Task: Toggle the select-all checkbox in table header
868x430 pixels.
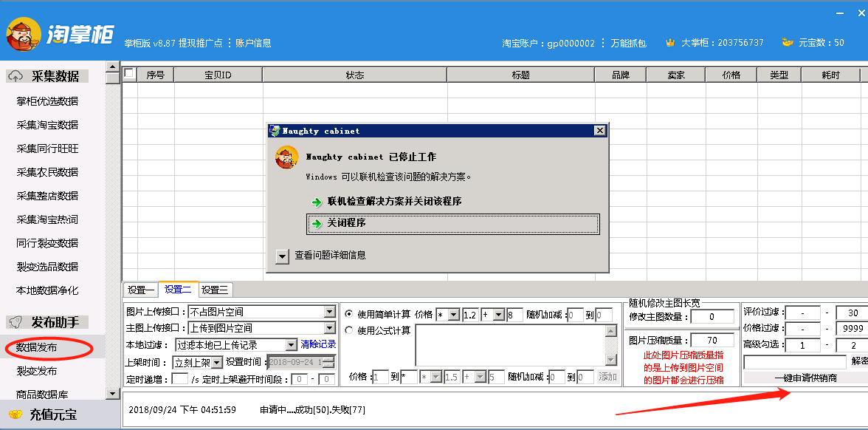Action: (129, 73)
